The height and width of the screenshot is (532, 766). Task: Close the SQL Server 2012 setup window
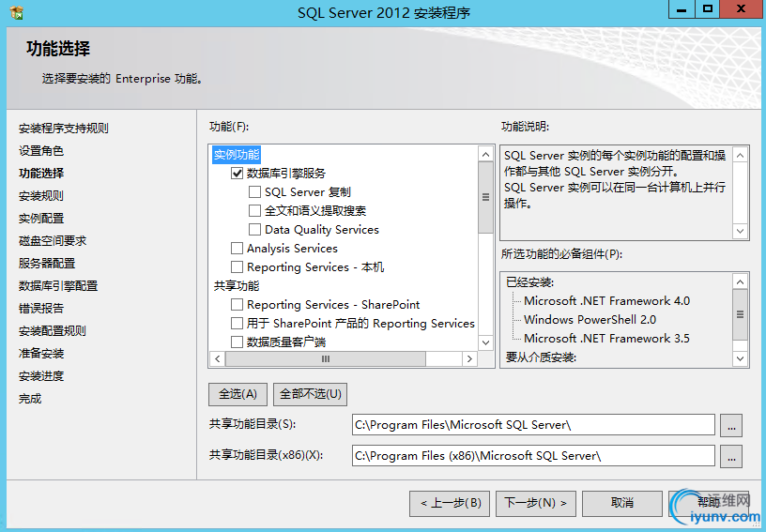741,8
